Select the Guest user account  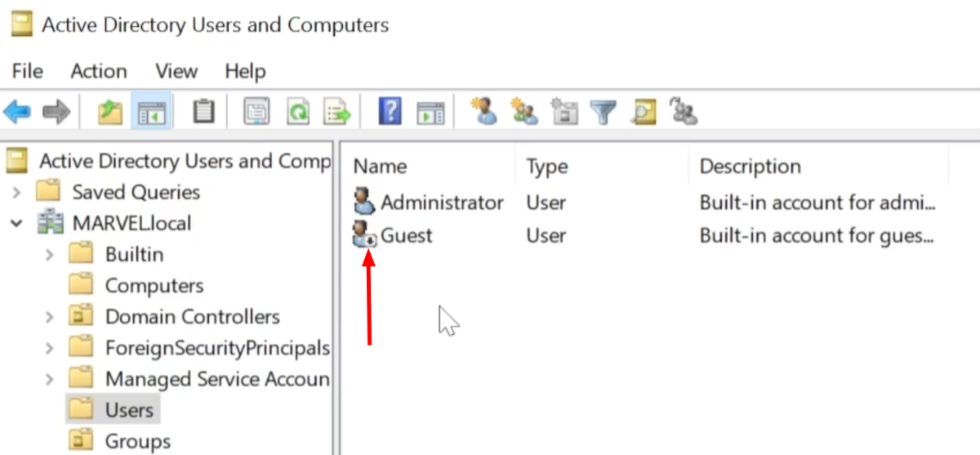pyautogui.click(x=406, y=236)
